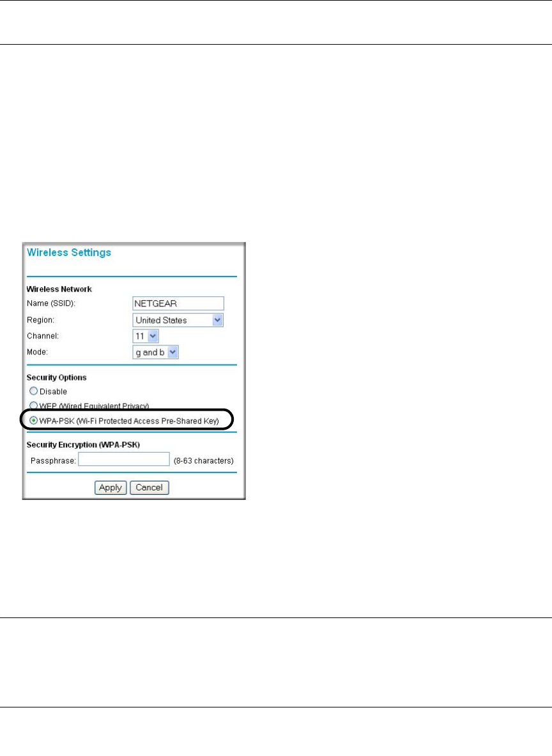Select the WEP radio button

[33, 405]
